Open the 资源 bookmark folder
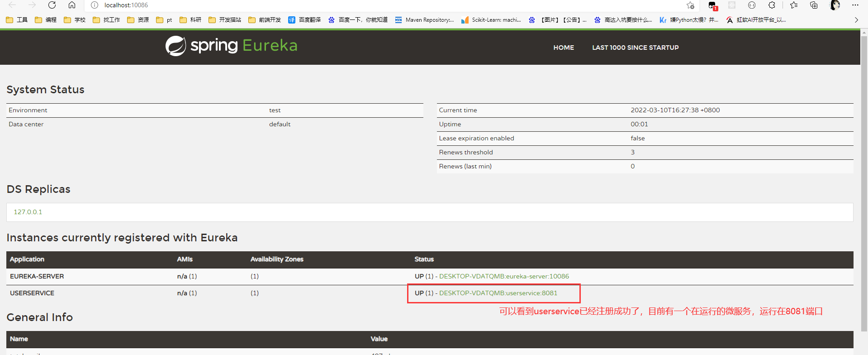 (138, 20)
